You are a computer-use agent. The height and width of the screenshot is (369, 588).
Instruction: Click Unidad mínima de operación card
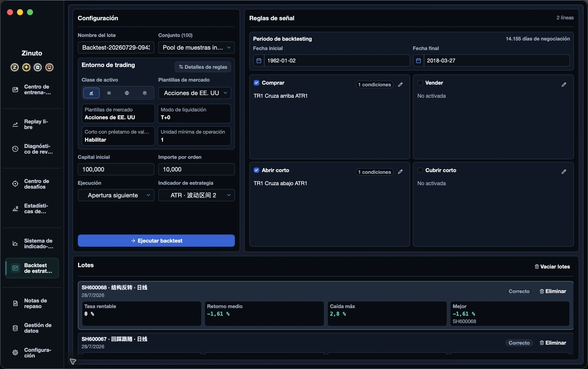pos(194,136)
